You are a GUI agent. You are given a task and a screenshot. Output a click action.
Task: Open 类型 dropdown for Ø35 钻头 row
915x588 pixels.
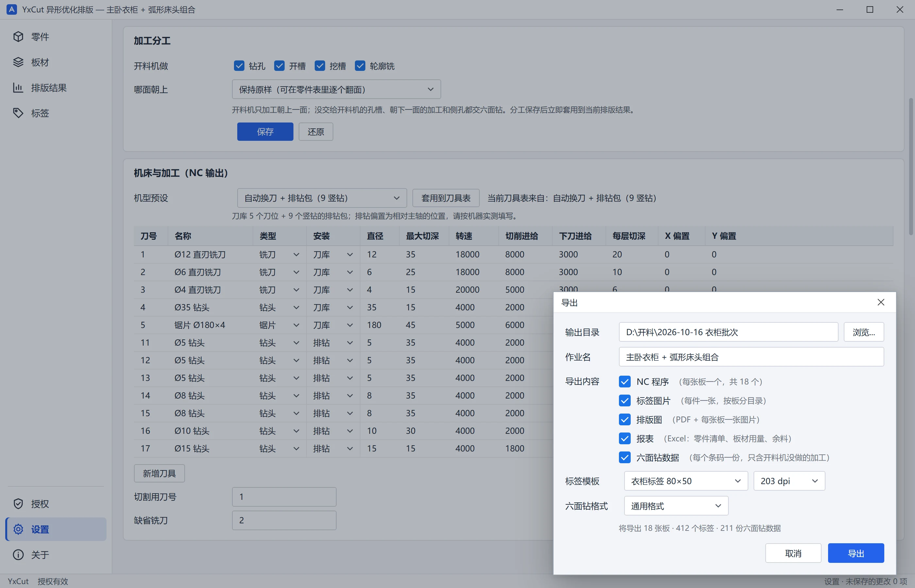click(x=279, y=307)
